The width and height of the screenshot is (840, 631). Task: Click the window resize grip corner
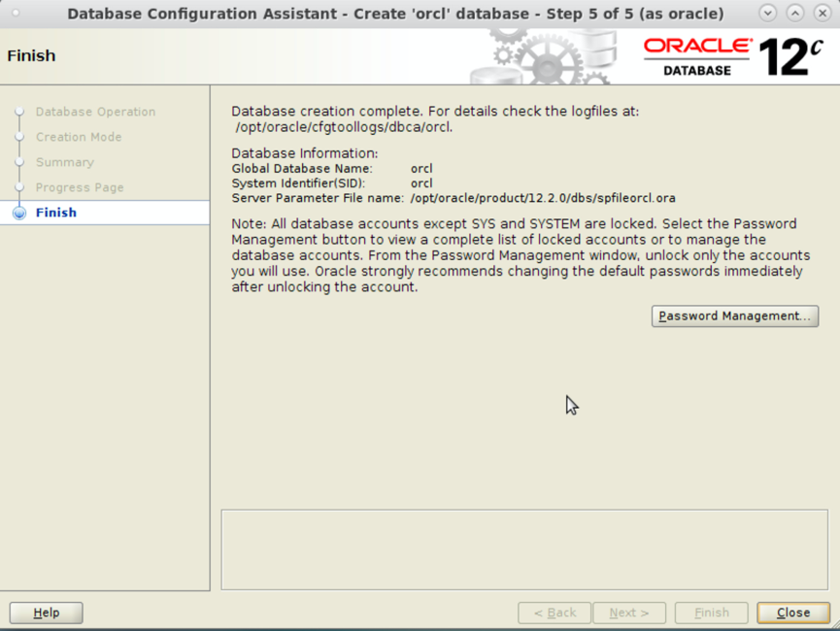click(834, 625)
